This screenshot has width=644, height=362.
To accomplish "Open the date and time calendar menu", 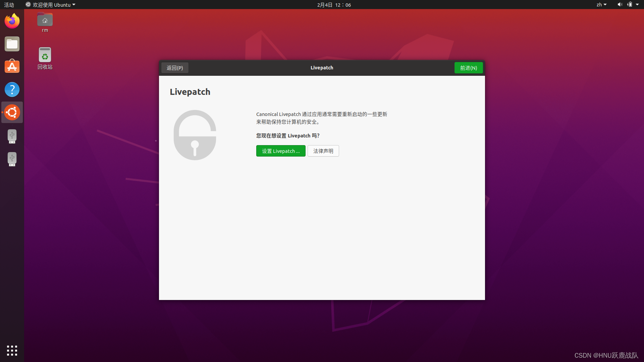I will click(334, 5).
